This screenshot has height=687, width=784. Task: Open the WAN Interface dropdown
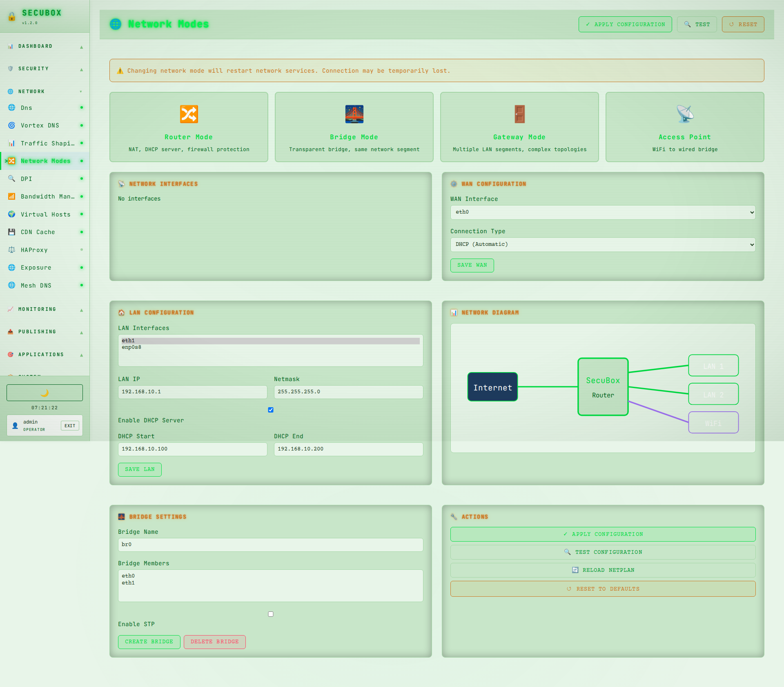(603, 212)
